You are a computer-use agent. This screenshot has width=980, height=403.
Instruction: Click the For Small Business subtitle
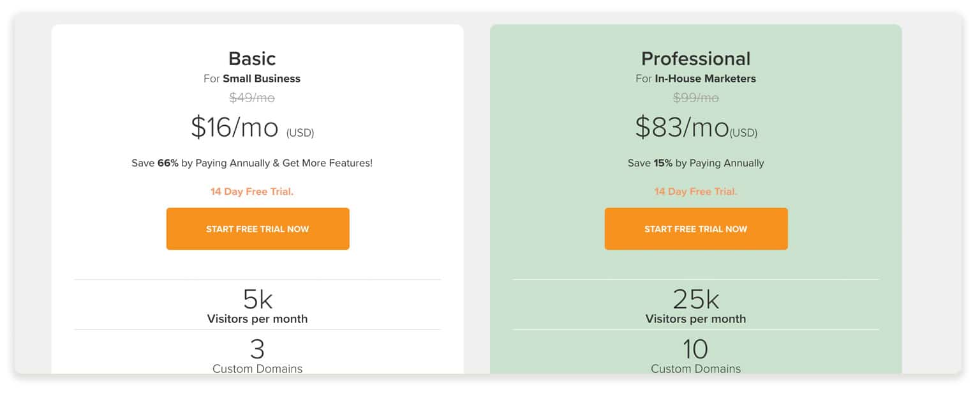tap(252, 79)
